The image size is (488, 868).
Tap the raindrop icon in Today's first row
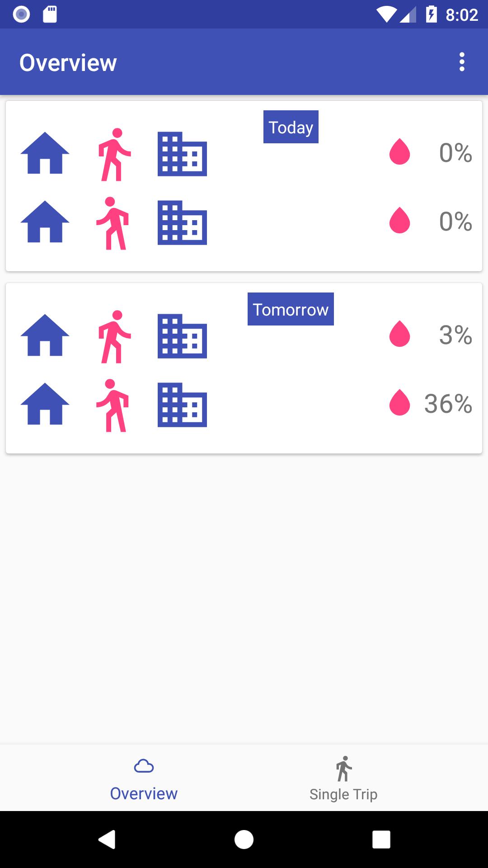(399, 152)
